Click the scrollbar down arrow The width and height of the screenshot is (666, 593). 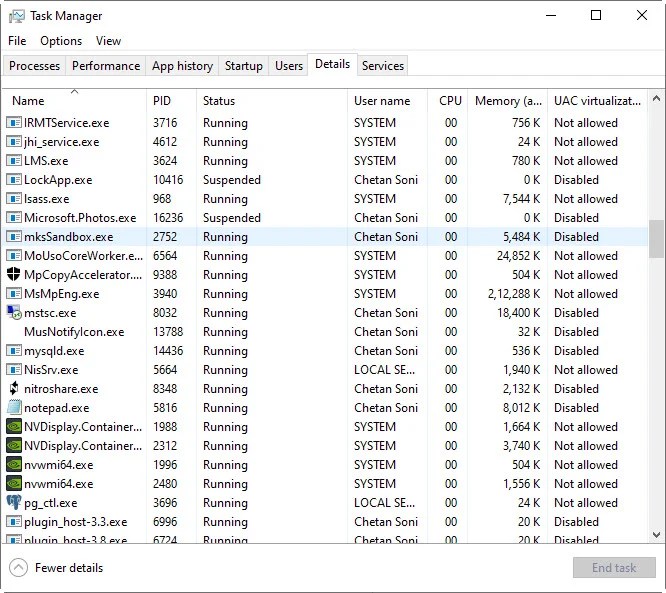pos(657,534)
